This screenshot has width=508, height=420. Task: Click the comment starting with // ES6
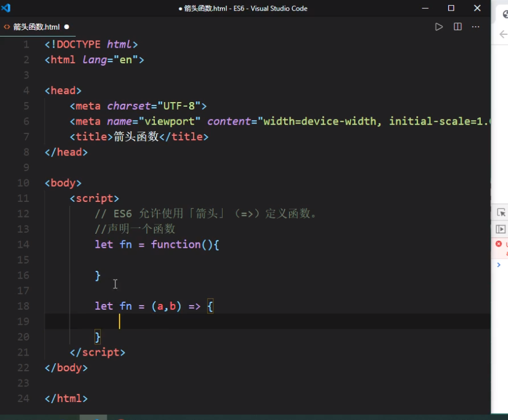205,213
